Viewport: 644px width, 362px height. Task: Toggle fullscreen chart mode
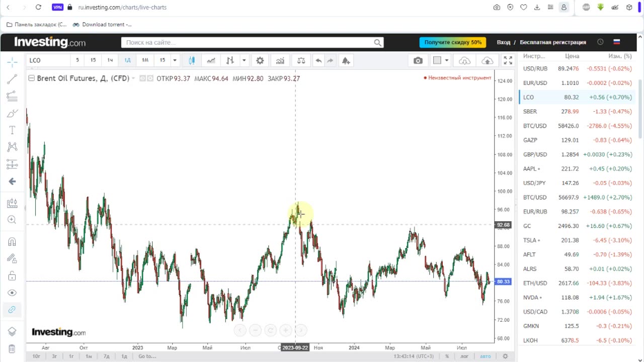[508, 60]
